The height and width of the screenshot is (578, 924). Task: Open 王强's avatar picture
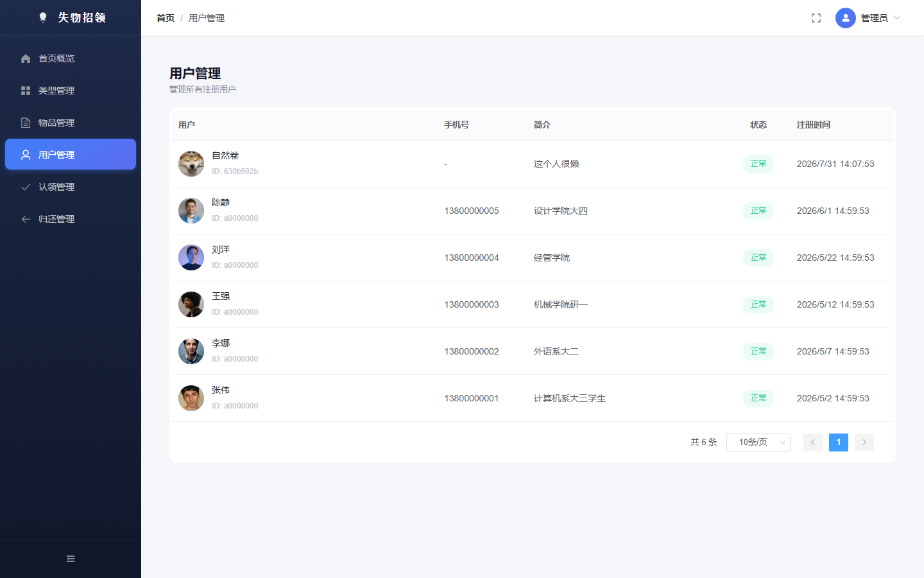(x=191, y=304)
